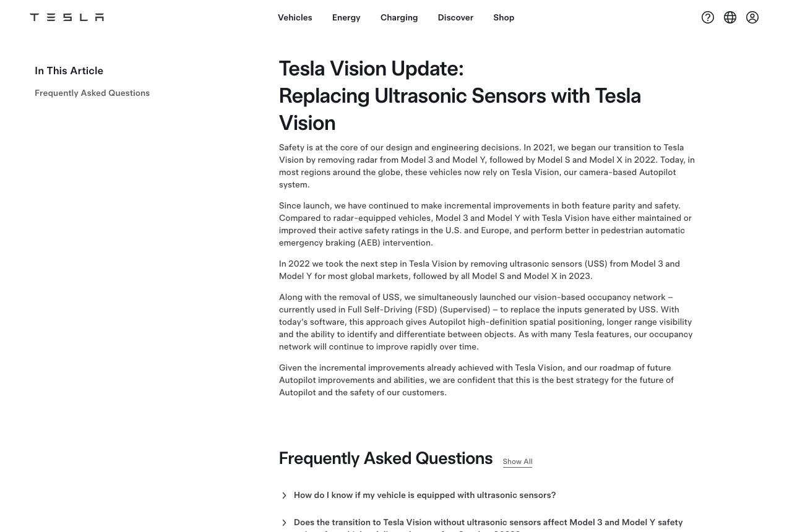Click the Tesla logo
The image size is (792, 532).
(67, 17)
